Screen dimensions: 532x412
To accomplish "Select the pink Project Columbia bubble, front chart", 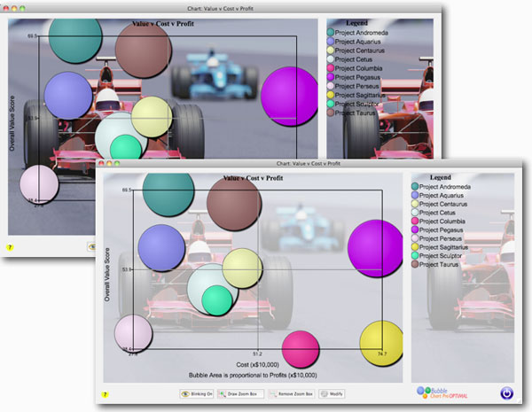I will pos(300,346).
